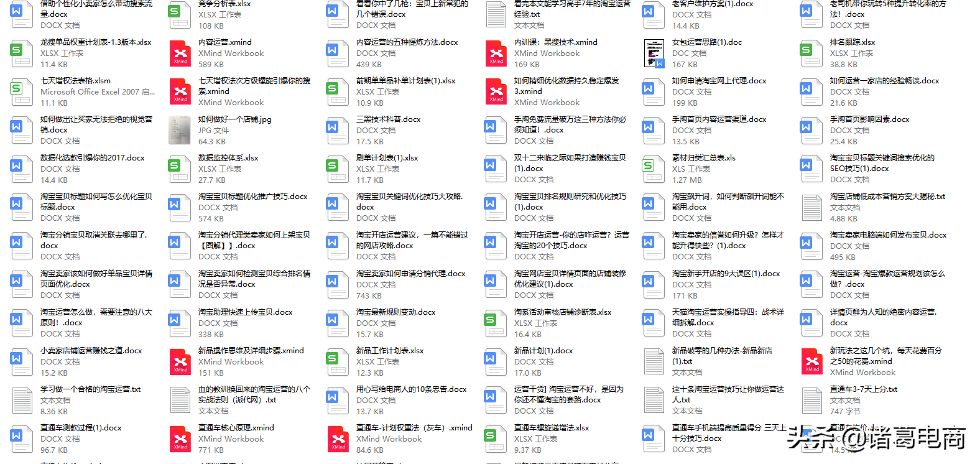Click the file name 直通车手机端提高质量得分 三天上十分技巧.docx
Screen dimensions: 980x464
point(729,433)
